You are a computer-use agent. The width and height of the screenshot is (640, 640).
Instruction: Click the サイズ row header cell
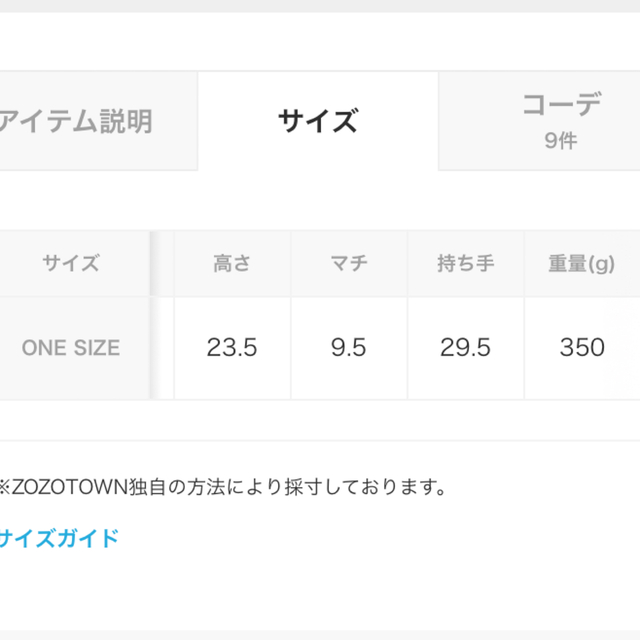click(x=75, y=263)
